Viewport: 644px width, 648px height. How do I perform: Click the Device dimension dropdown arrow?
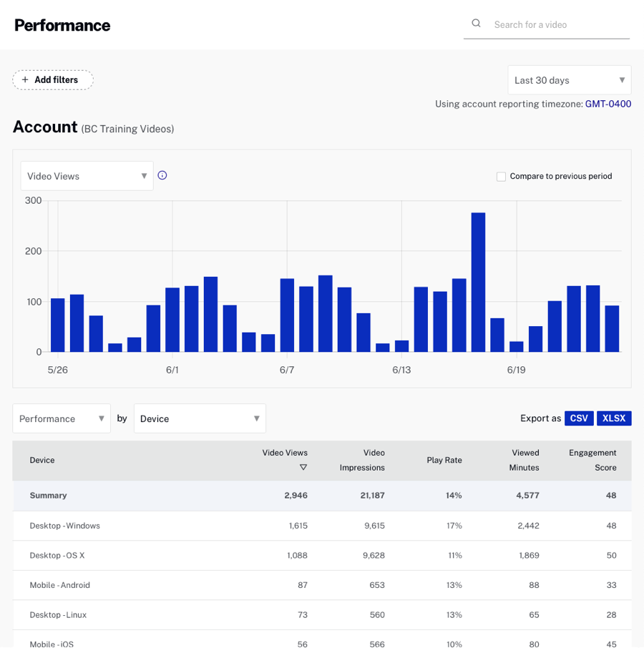coord(256,418)
